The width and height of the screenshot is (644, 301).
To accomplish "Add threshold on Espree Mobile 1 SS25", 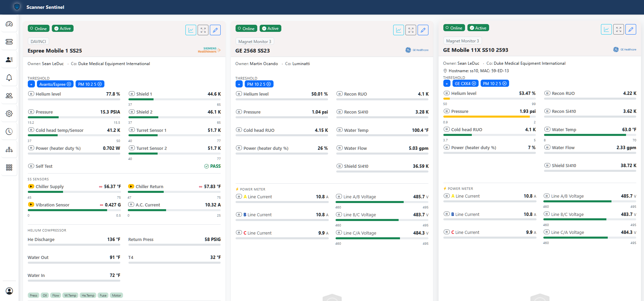I will (x=31, y=84).
